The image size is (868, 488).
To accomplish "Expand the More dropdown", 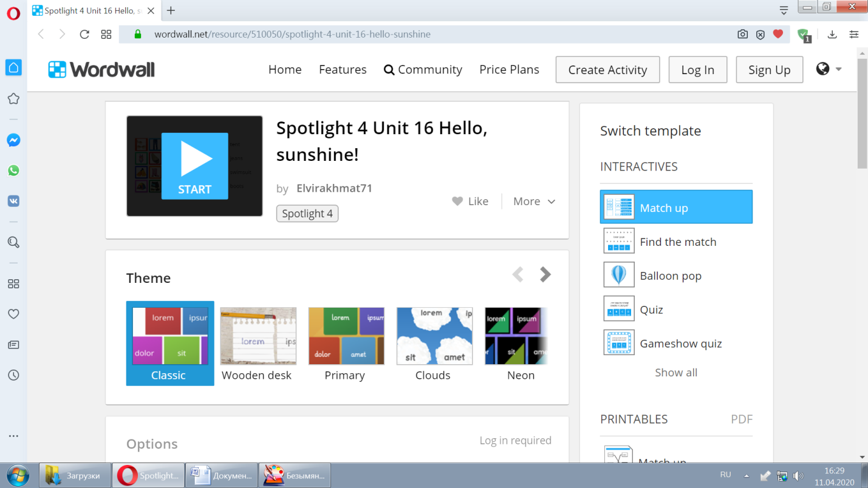I will pyautogui.click(x=534, y=202).
